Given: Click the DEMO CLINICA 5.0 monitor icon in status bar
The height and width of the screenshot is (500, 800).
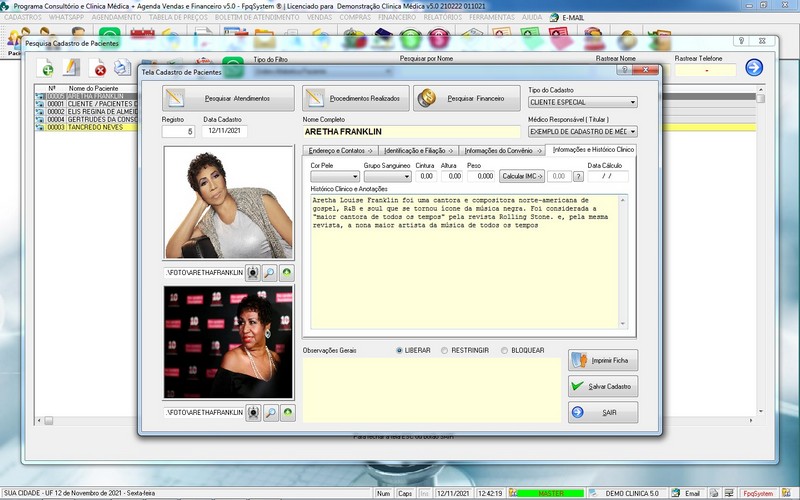Looking at the screenshot, I should click(x=593, y=493).
